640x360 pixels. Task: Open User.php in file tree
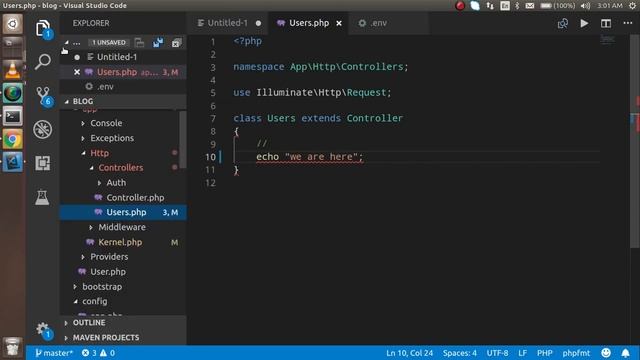(108, 272)
